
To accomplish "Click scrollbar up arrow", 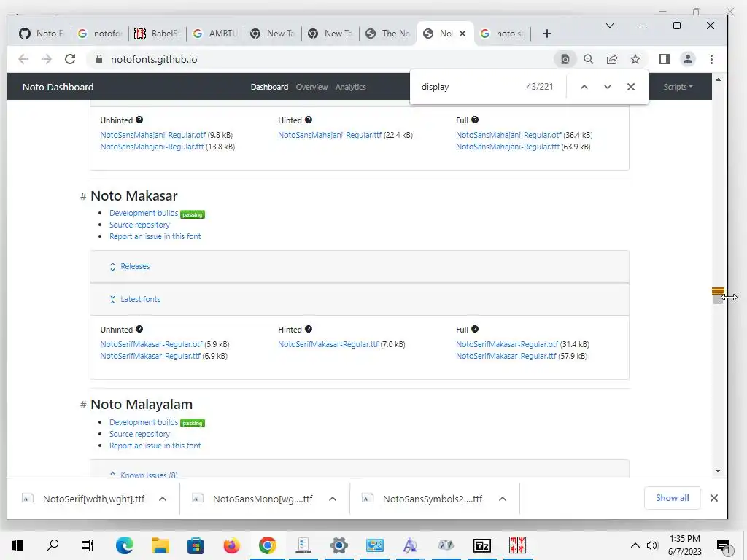I will tap(718, 79).
